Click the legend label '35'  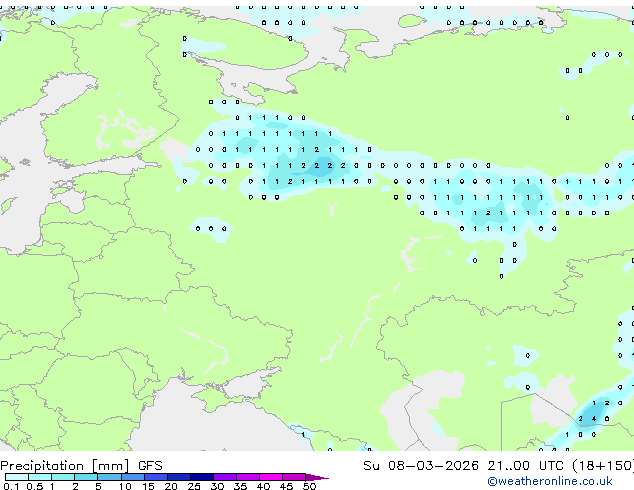[240, 486]
